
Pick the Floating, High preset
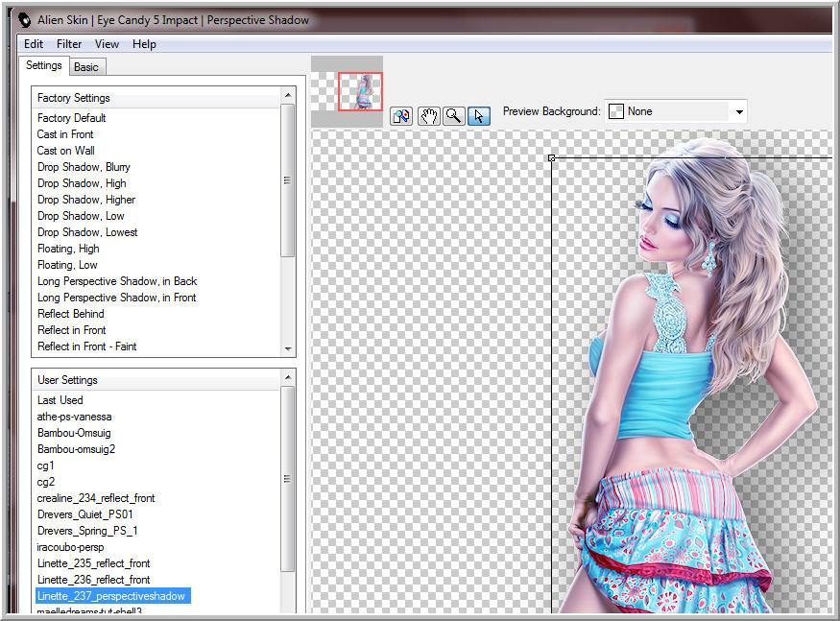click(68, 249)
